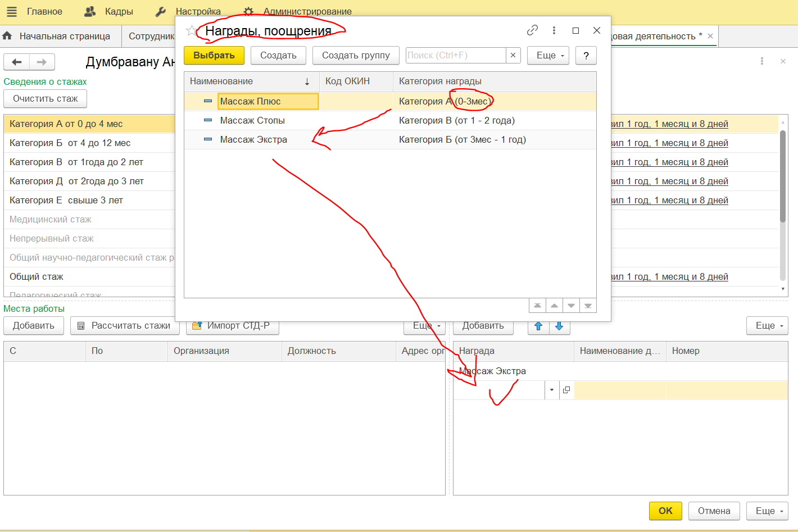Select the Массаж Экстра row
Viewport: 798px width, 532px height.
(x=253, y=139)
